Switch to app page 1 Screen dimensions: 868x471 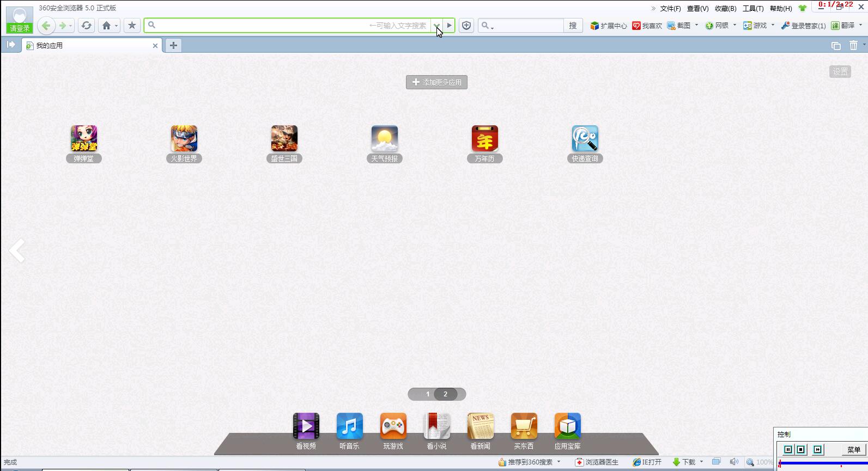pyautogui.click(x=428, y=394)
